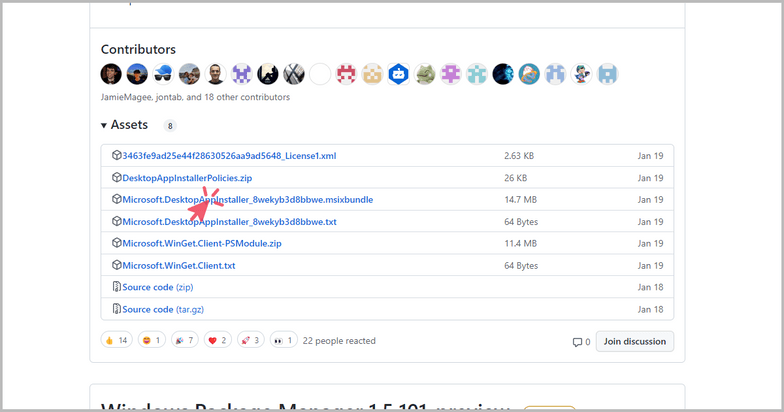Click the package icon beside DesktopAppInstallerPolicies.zip
Viewport: 784px width, 412px height.
click(x=117, y=178)
